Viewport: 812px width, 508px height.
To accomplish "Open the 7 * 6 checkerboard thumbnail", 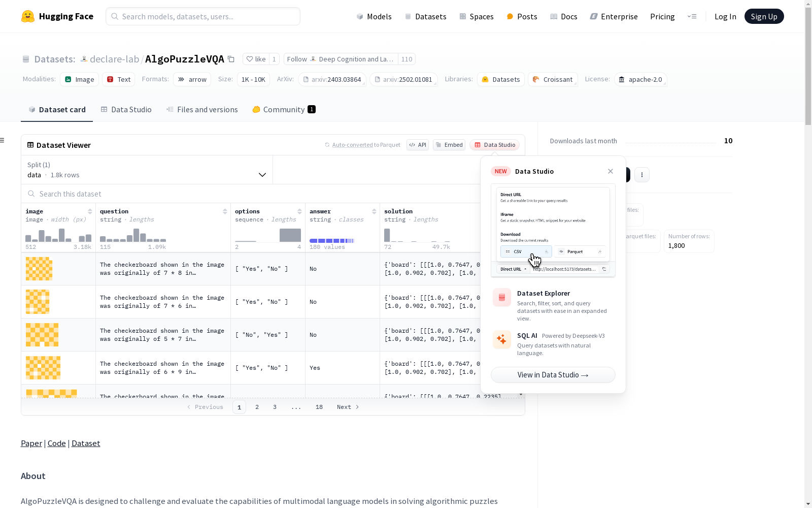I will (38, 302).
